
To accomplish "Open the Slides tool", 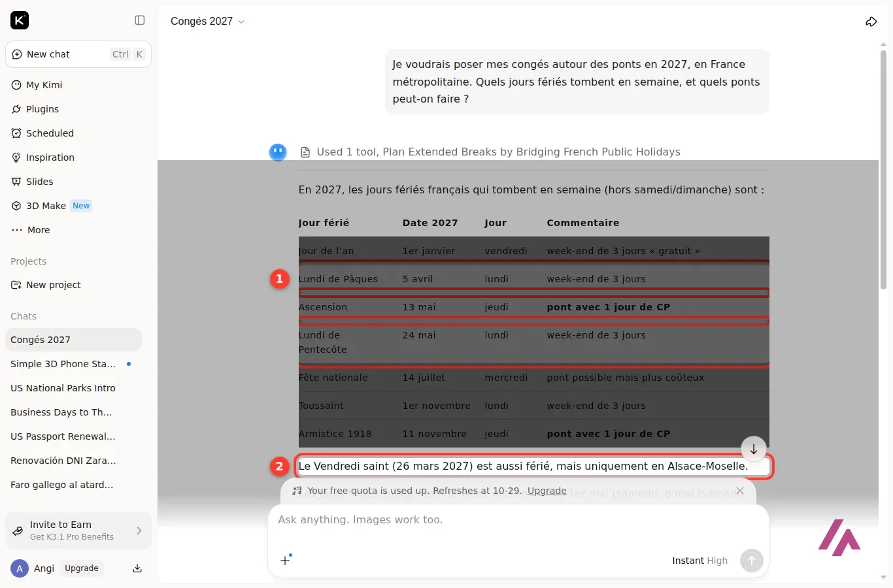I will (78, 182).
